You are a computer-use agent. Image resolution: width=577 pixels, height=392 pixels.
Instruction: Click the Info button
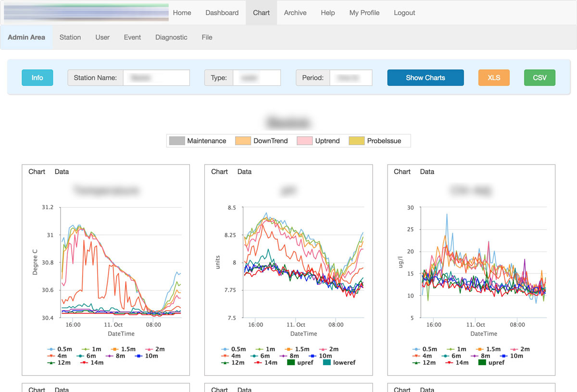(x=37, y=77)
